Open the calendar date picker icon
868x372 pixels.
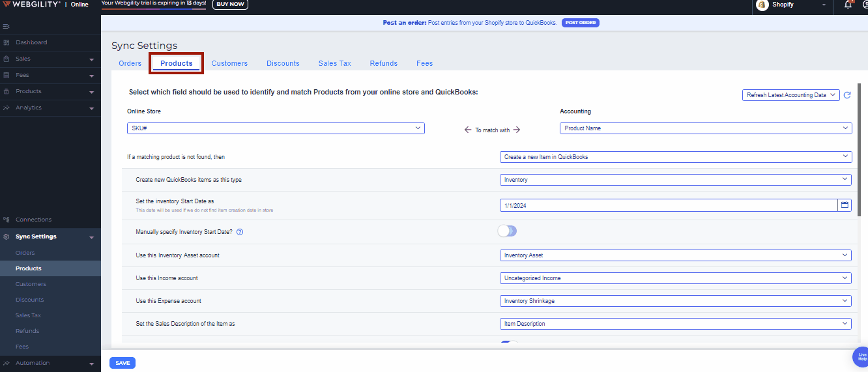(845, 205)
